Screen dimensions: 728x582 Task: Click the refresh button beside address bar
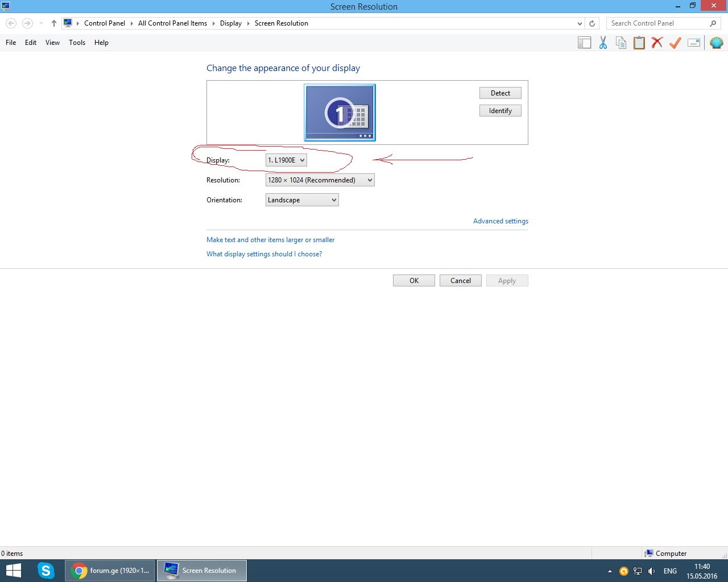click(x=592, y=23)
